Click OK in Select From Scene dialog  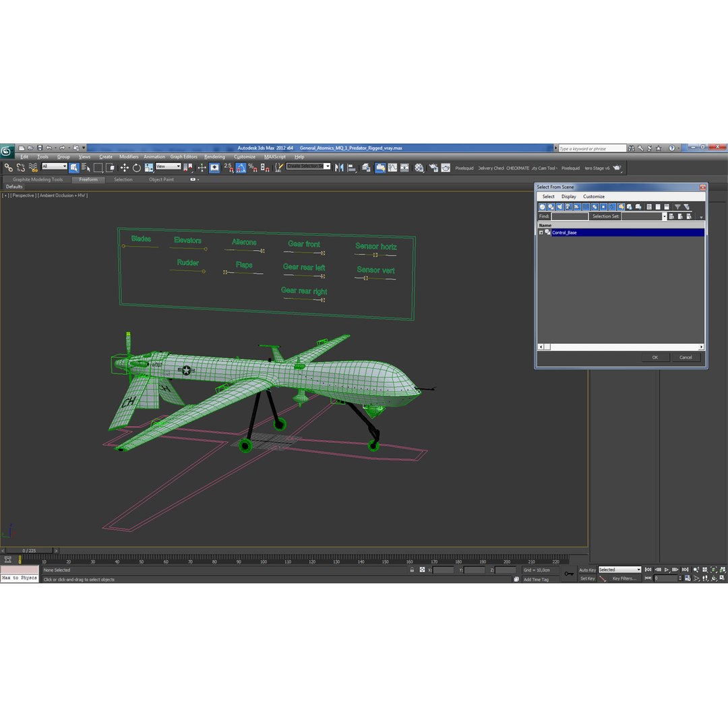pyautogui.click(x=655, y=357)
